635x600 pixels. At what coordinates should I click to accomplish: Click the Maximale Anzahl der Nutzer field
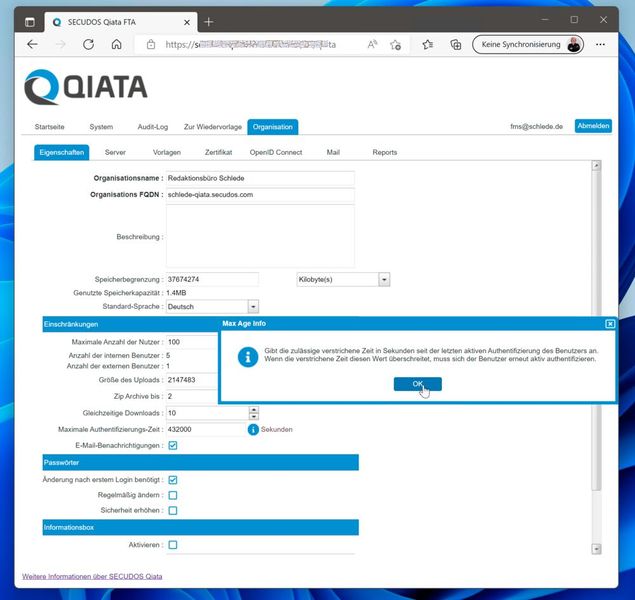point(192,342)
